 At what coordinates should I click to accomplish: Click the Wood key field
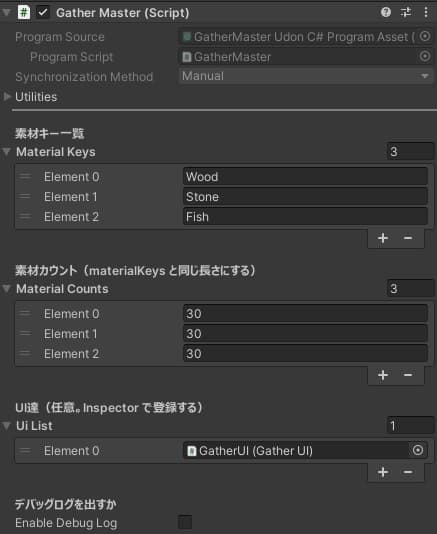305,177
